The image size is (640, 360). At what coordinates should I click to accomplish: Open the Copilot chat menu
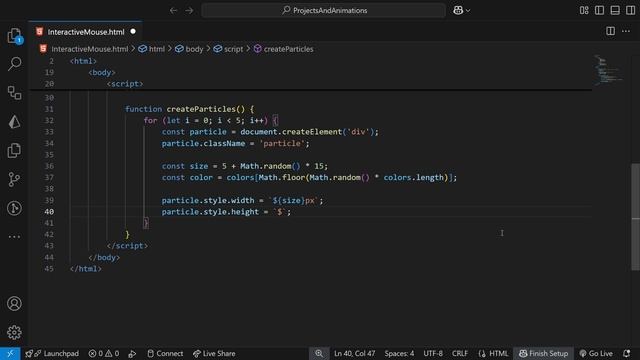[x=461, y=10]
